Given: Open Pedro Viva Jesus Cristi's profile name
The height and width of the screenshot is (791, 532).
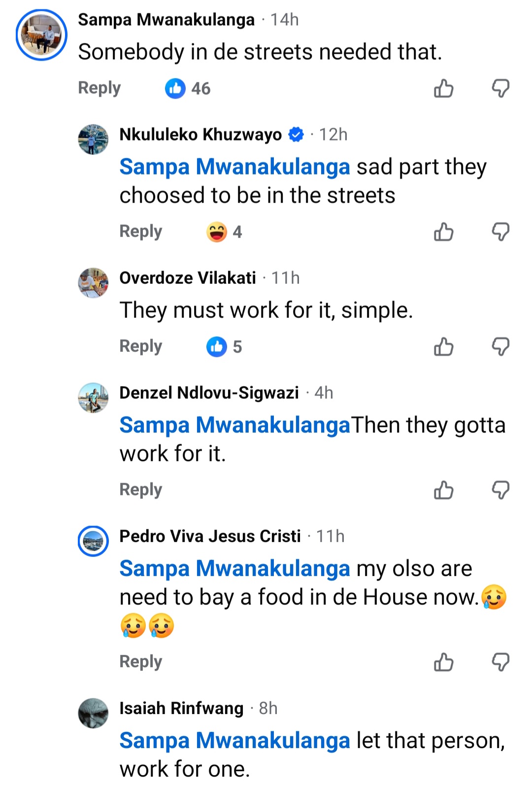Looking at the screenshot, I should (x=210, y=536).
